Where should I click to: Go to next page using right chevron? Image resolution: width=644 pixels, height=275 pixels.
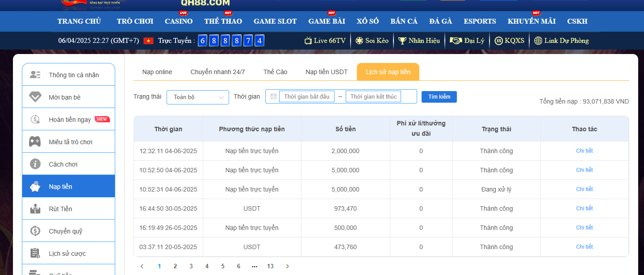click(287, 266)
